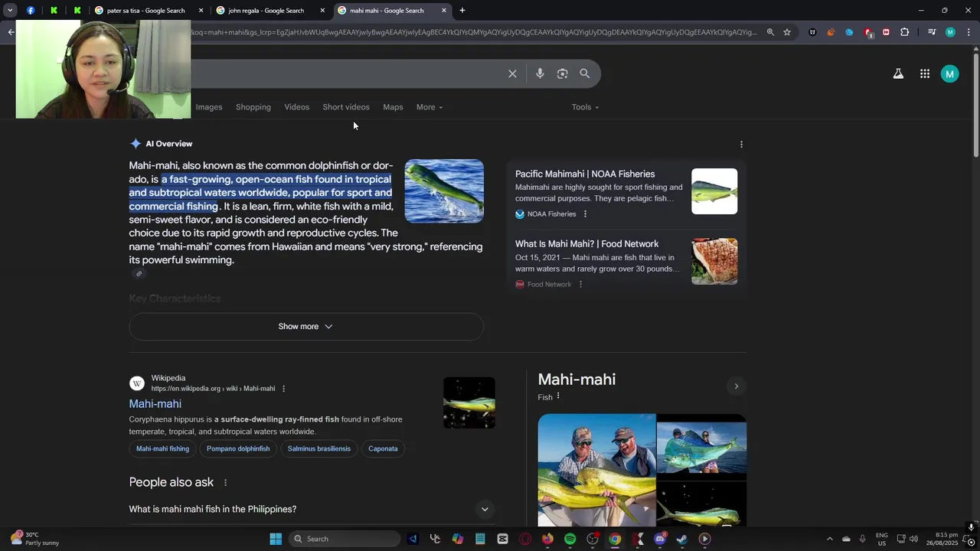Switch to the Images tab

209,107
